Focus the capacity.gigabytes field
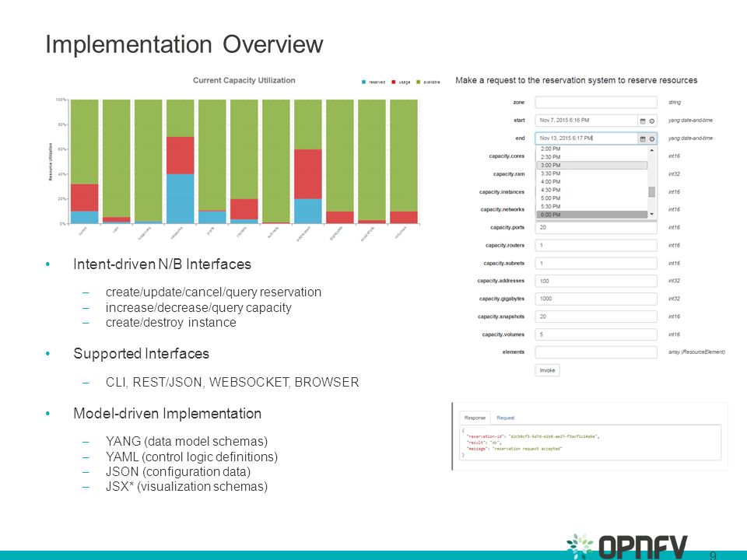The image size is (747, 560). pos(596,299)
